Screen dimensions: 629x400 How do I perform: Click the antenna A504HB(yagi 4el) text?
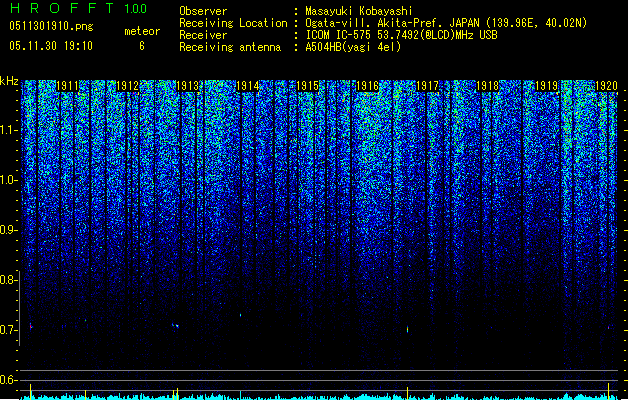(353, 47)
